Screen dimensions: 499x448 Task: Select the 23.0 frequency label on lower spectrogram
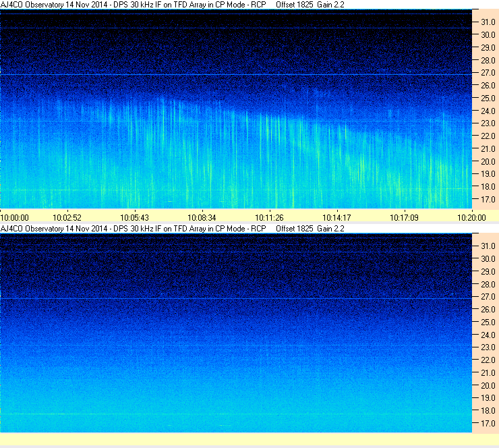(488, 347)
